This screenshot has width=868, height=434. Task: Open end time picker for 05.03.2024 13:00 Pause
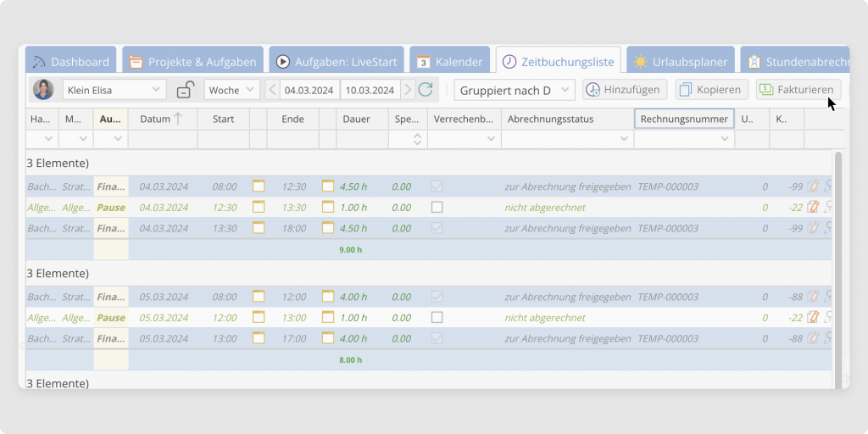[x=328, y=317]
